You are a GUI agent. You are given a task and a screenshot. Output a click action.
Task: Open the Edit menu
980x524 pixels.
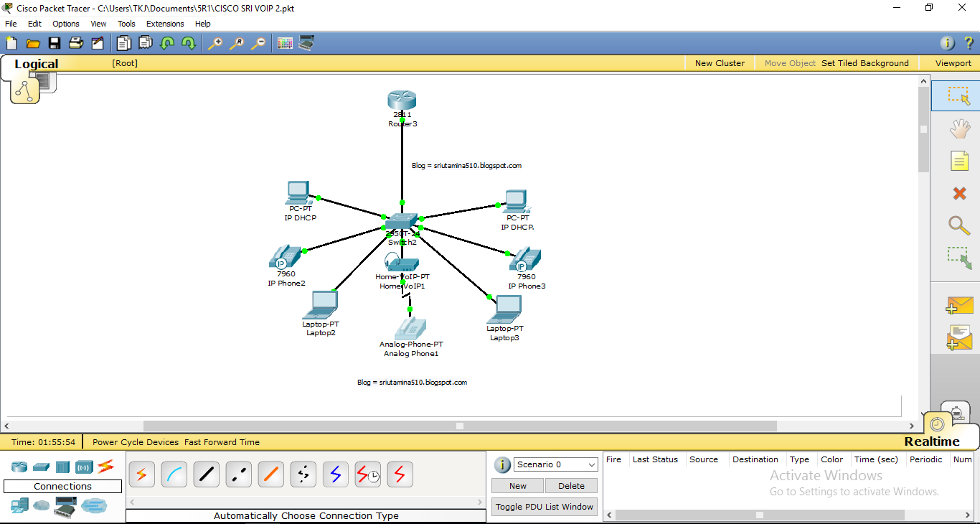(x=34, y=24)
